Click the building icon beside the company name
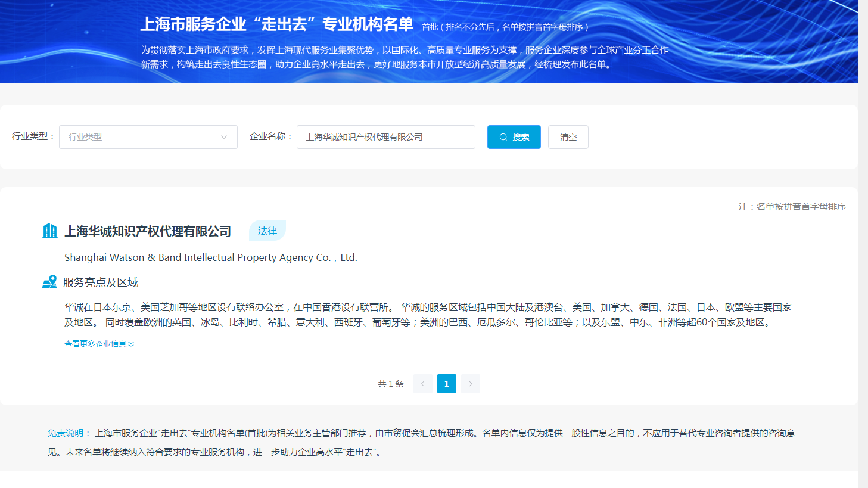Image resolution: width=868 pixels, height=488 pixels. click(50, 231)
